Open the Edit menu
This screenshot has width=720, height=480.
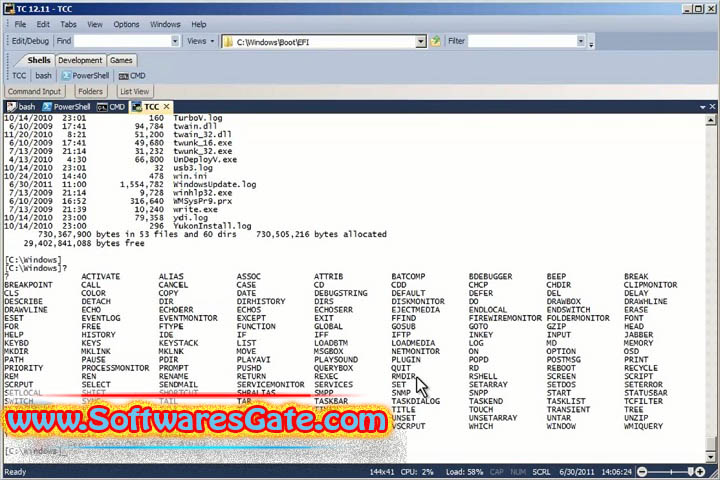point(43,24)
